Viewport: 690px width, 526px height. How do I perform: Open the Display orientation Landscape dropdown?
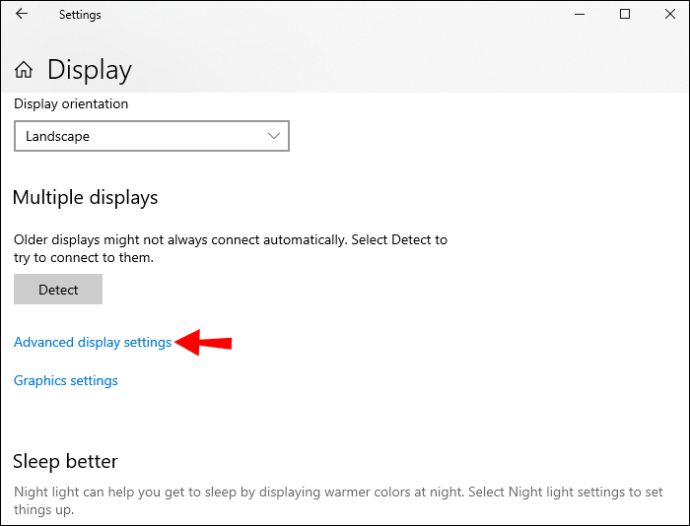pos(151,136)
